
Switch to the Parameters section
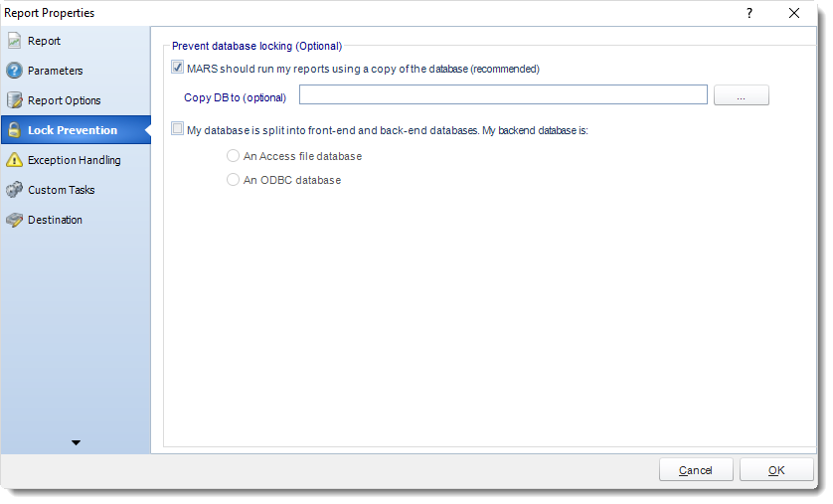tap(56, 71)
